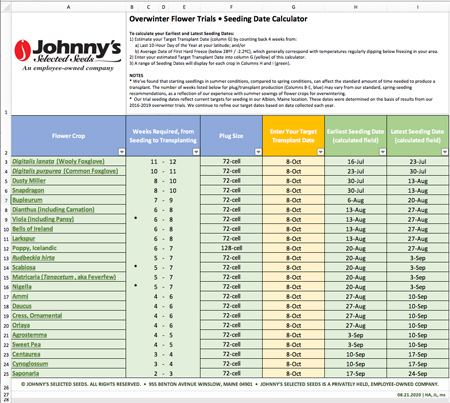450x403 pixels.
Task: Open the Agrostemma link
Action: pyautogui.click(x=30, y=335)
